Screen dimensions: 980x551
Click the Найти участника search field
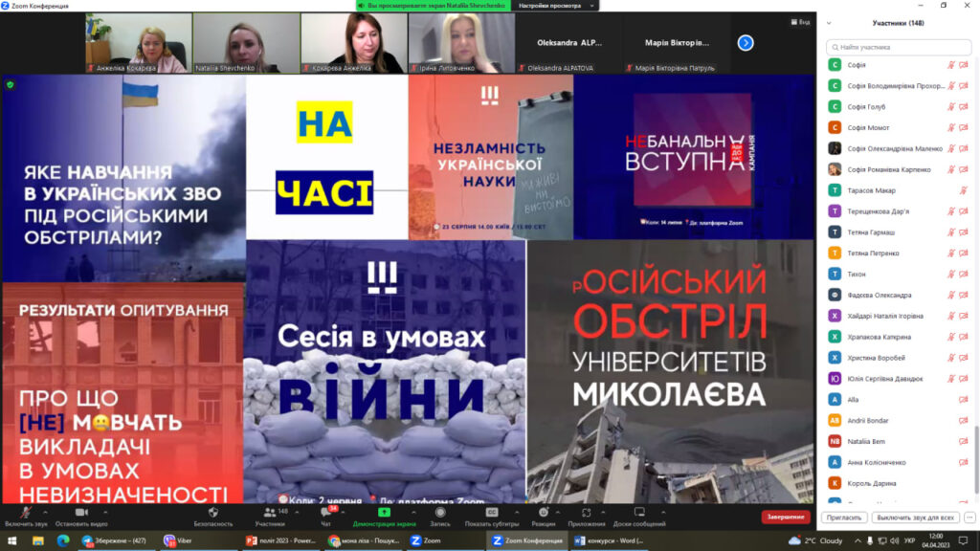point(897,46)
